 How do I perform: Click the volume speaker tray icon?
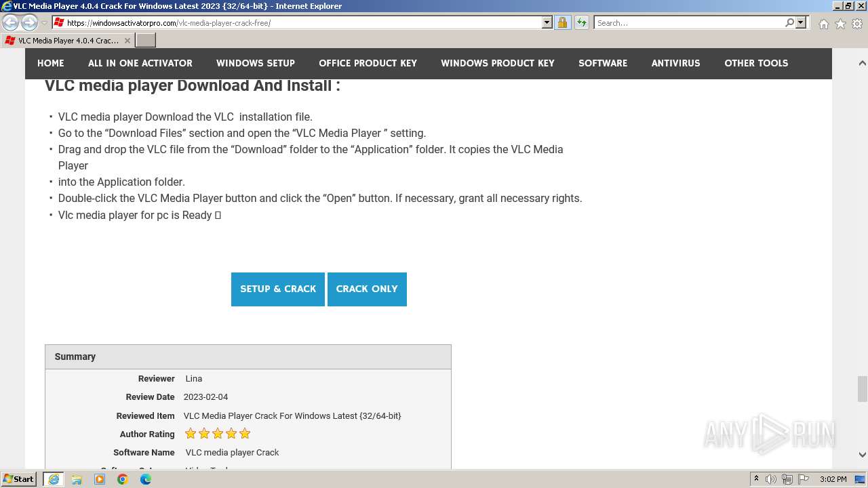coord(771,479)
